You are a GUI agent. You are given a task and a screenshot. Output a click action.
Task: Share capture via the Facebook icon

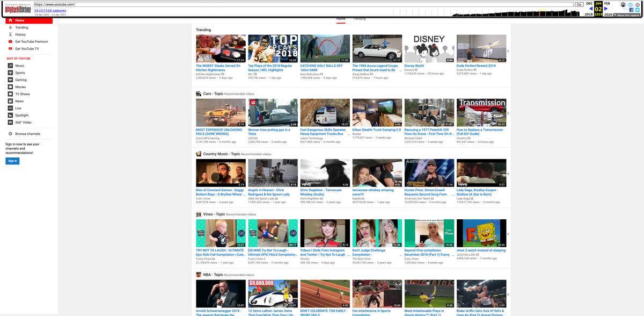(x=631, y=10)
